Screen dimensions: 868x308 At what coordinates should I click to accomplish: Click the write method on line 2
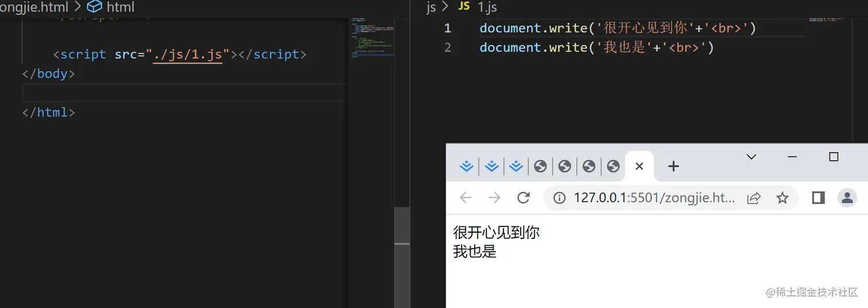point(568,48)
